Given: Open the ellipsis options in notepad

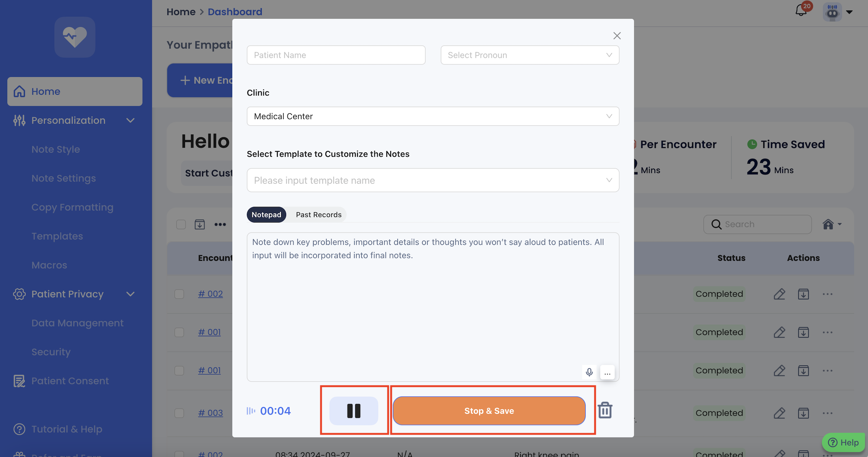Looking at the screenshot, I should [607, 372].
